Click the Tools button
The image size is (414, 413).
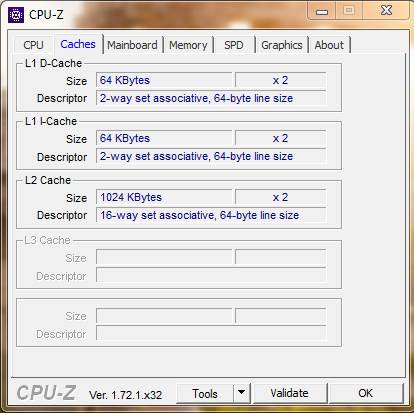pyautogui.click(x=205, y=394)
